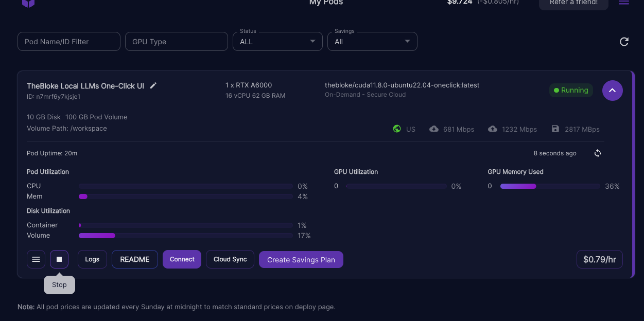
Task: Click the Running status badge
Action: coord(571,91)
